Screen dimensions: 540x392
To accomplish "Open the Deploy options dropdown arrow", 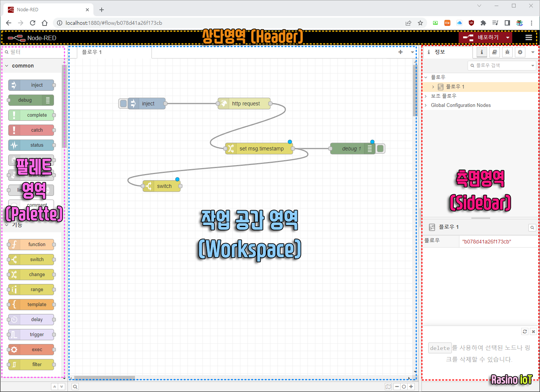I will point(508,38).
